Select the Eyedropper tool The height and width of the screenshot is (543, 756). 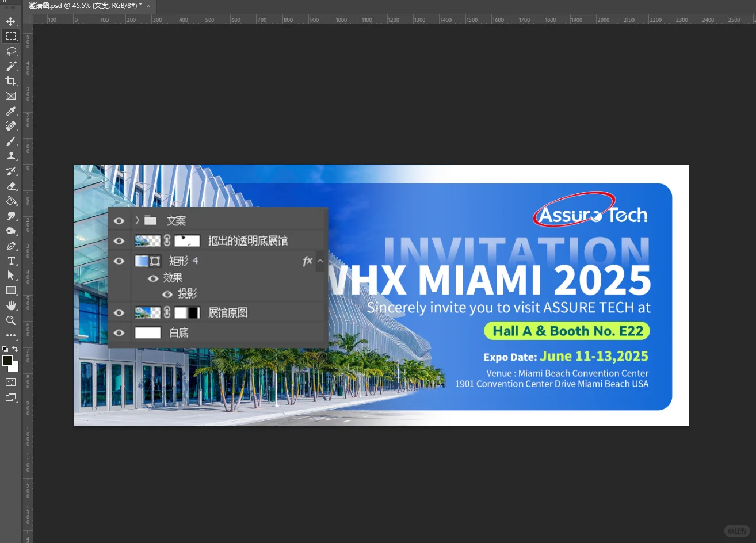(11, 111)
